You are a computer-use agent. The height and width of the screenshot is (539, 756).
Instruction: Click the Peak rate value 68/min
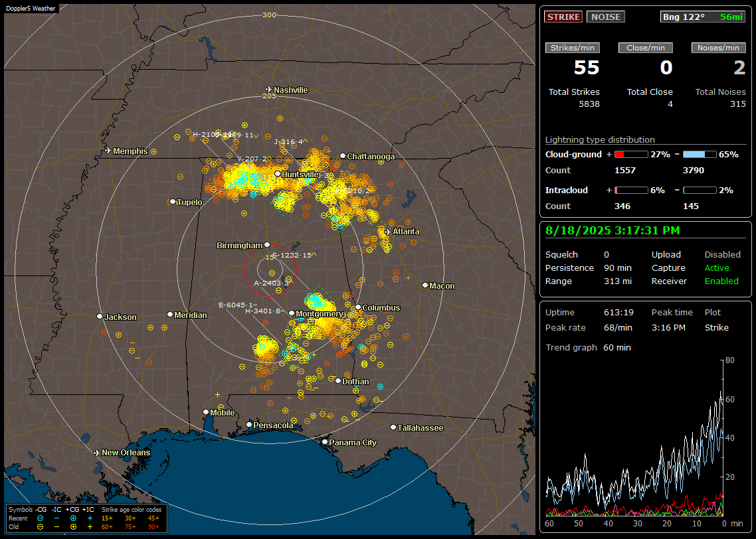pyautogui.click(x=618, y=327)
